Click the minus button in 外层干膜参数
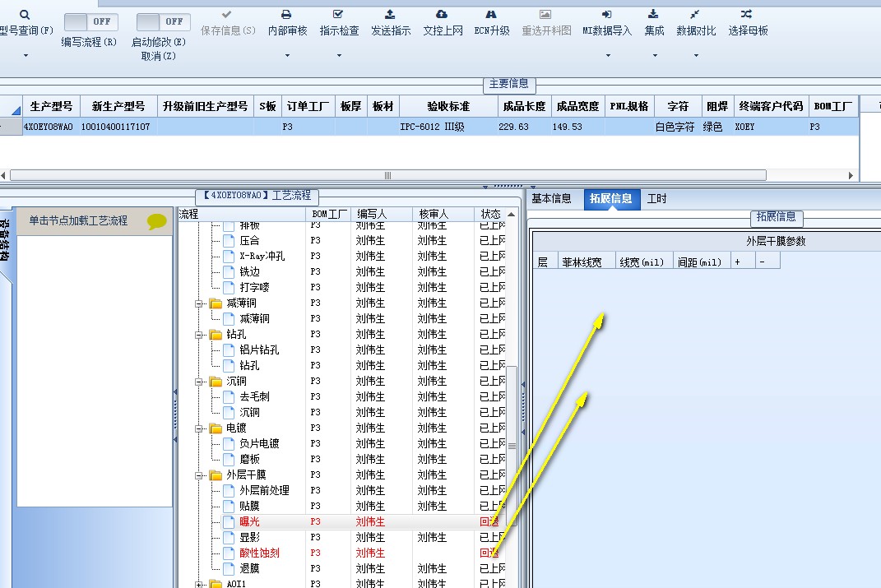 pos(762,262)
